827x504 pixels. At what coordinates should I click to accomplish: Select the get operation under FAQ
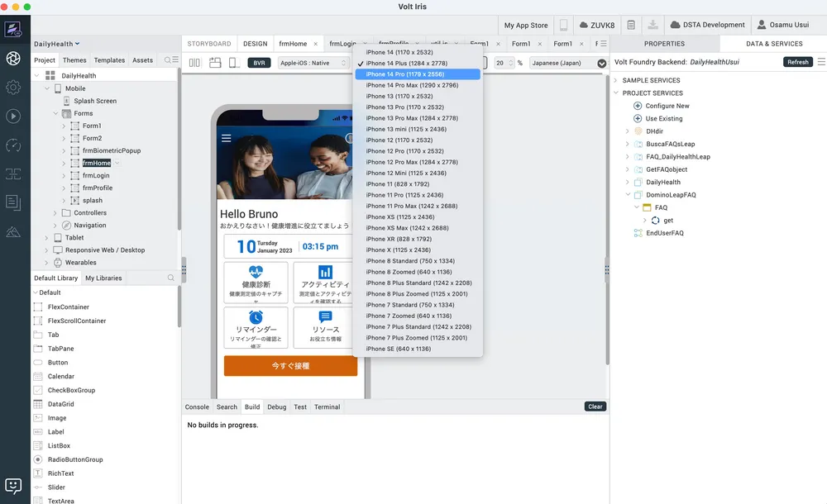(667, 221)
